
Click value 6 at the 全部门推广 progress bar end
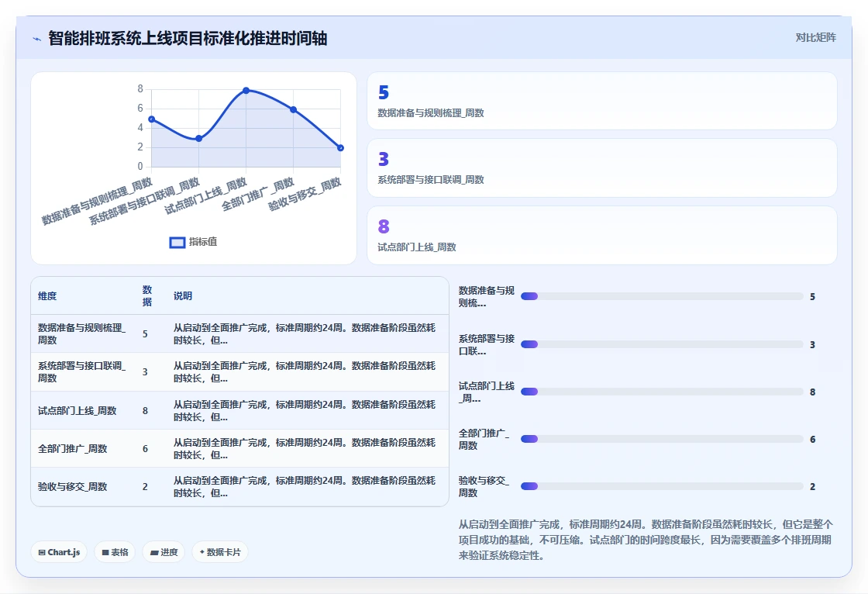click(x=813, y=440)
